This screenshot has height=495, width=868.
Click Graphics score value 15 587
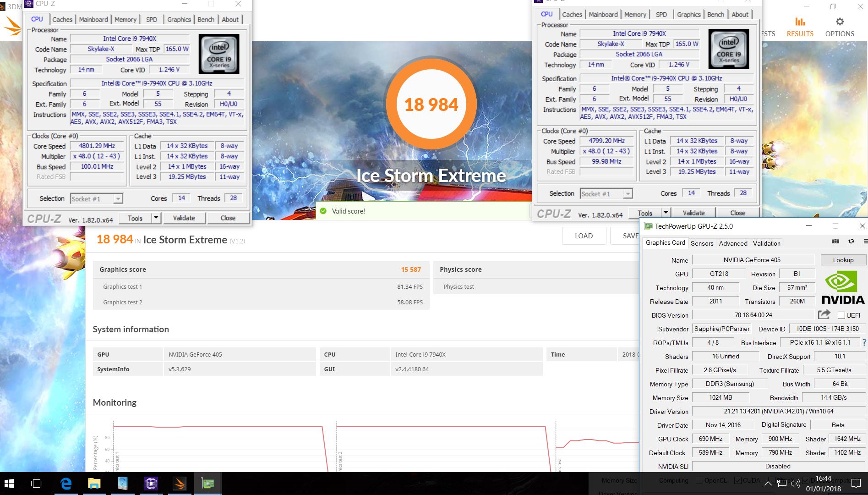[411, 269]
